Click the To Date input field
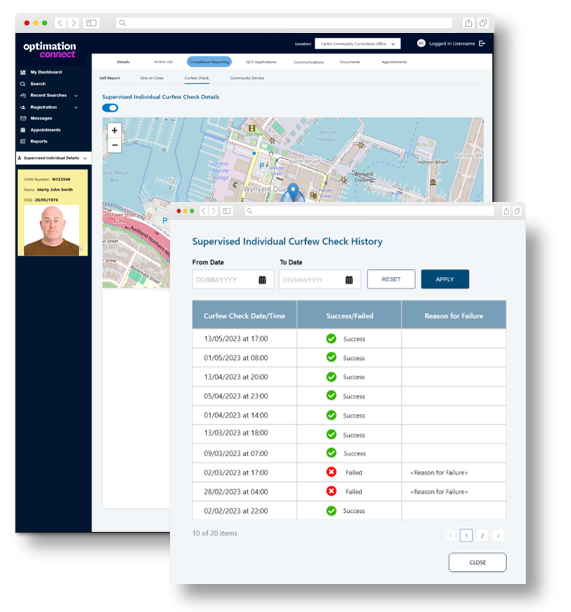 pos(320,279)
